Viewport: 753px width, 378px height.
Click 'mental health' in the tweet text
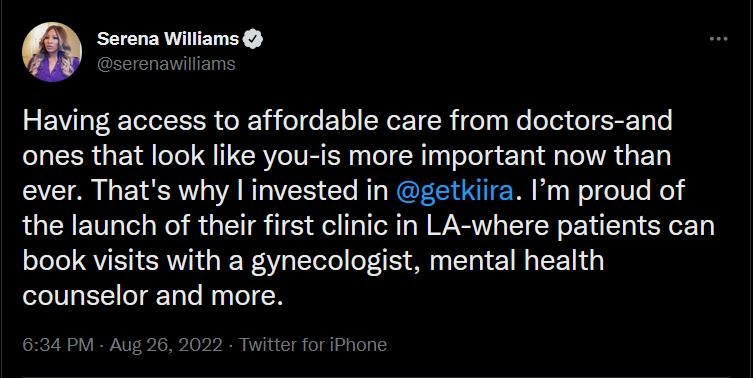515,261
